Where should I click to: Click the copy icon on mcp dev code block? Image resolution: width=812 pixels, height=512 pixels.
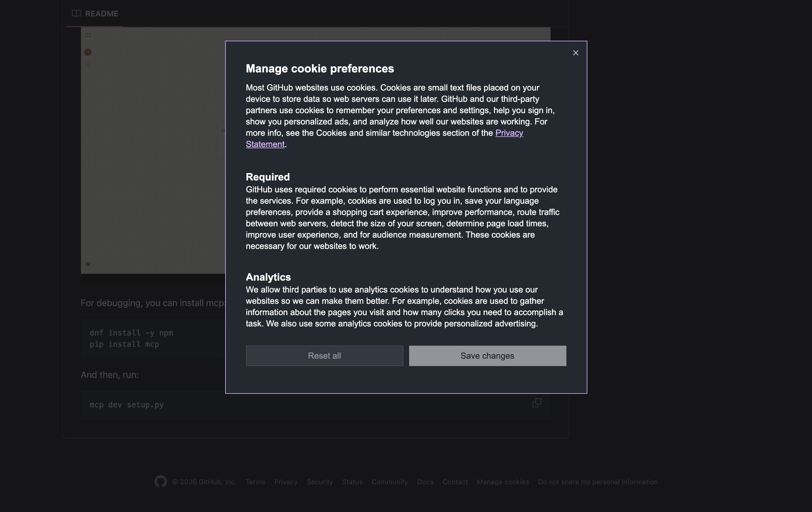coord(536,403)
